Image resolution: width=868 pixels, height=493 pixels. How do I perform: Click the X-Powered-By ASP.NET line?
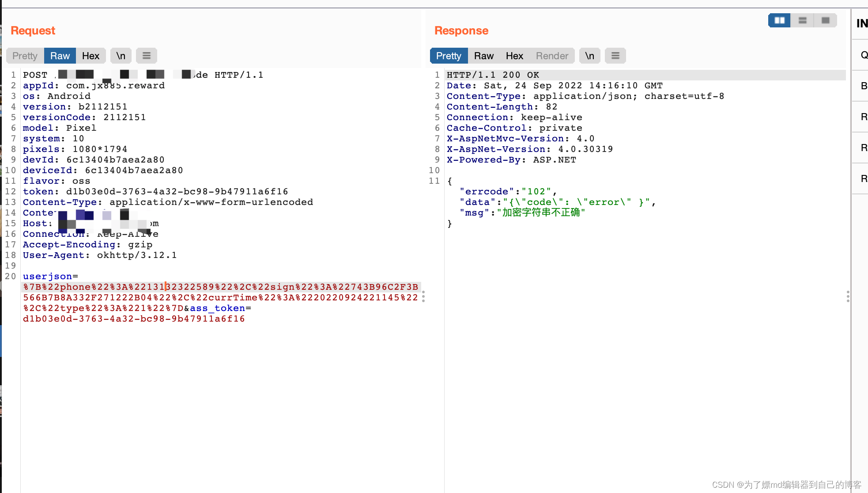click(511, 160)
